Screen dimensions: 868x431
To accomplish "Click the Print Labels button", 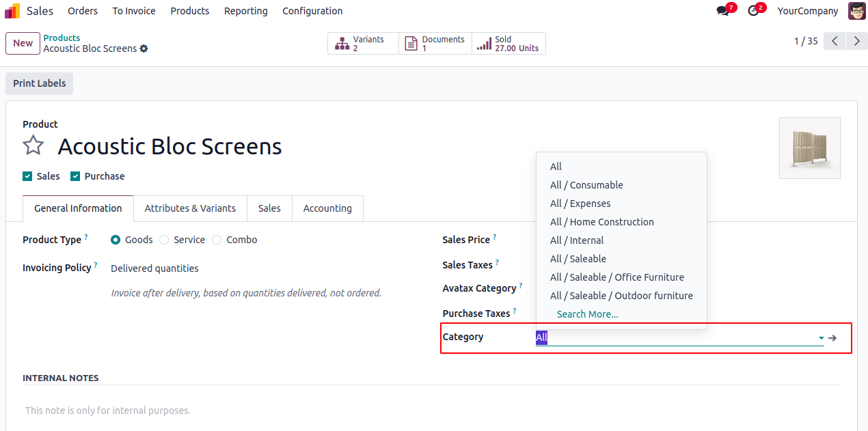I will [x=40, y=83].
